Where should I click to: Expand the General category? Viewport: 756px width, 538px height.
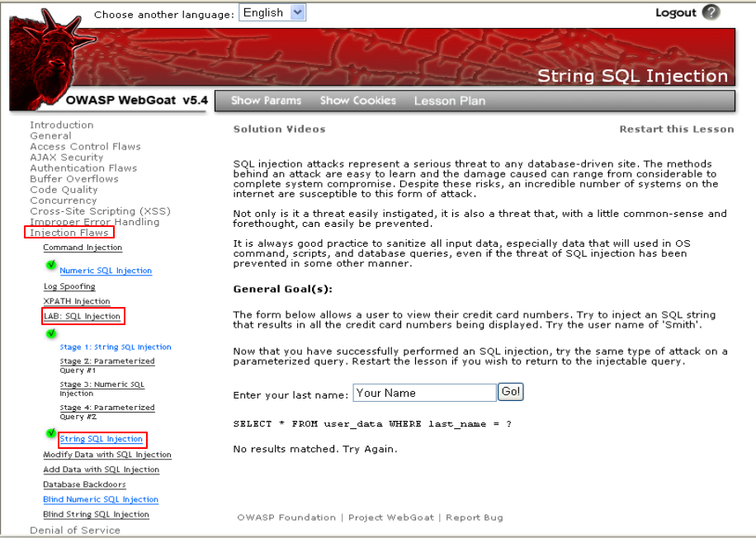(50, 136)
